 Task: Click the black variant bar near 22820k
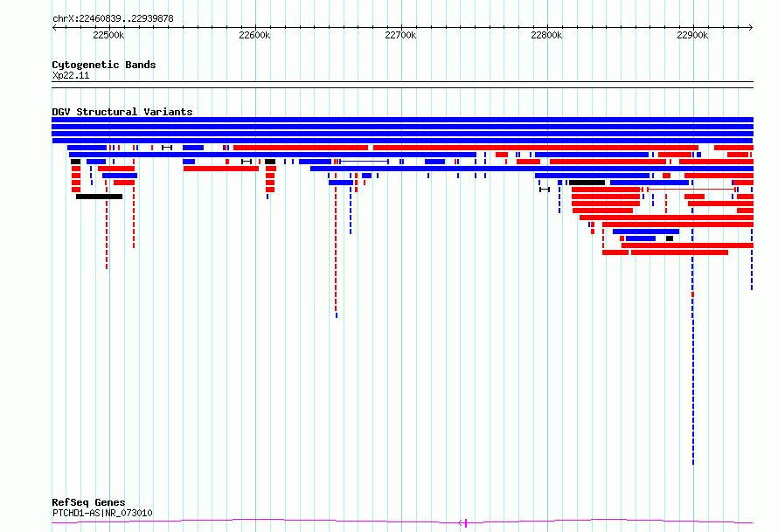tap(587, 183)
